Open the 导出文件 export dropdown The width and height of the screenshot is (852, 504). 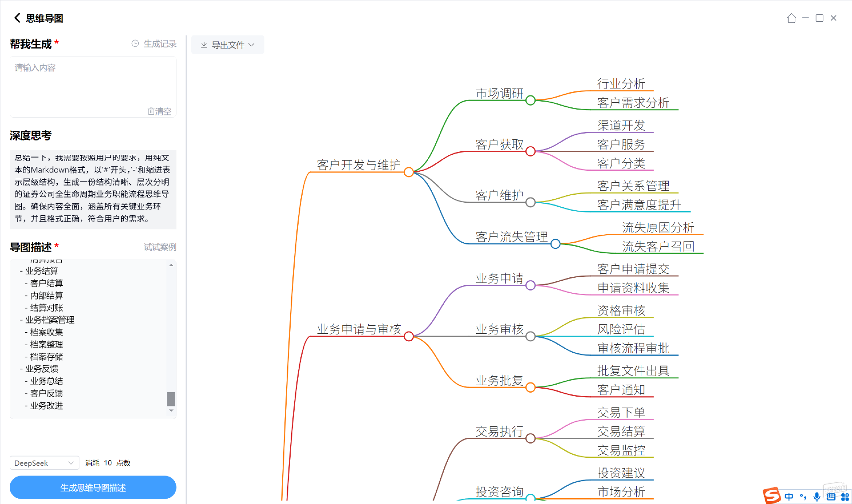pyautogui.click(x=228, y=45)
